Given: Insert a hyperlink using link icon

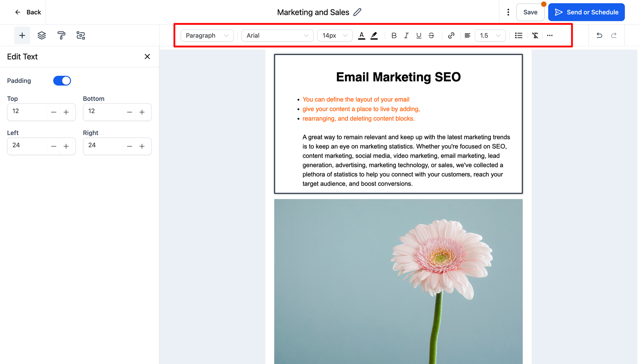Looking at the screenshot, I should [x=451, y=36].
